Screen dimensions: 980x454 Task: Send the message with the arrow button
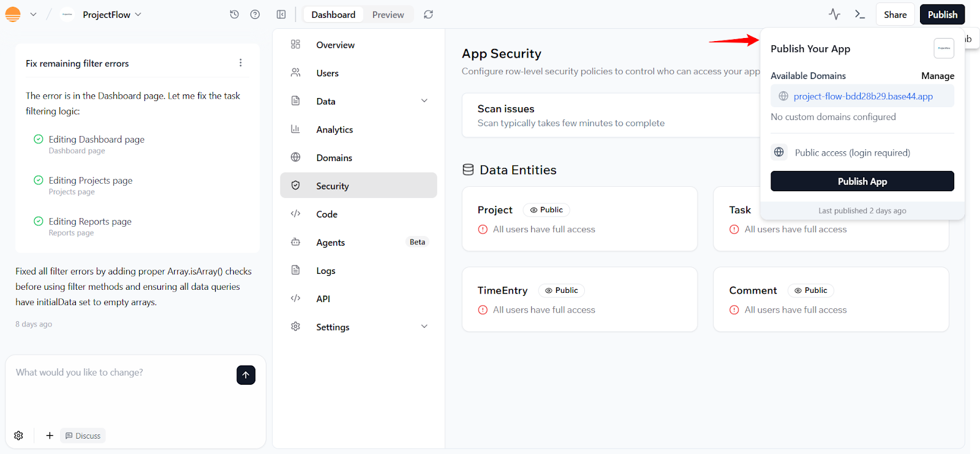(246, 375)
